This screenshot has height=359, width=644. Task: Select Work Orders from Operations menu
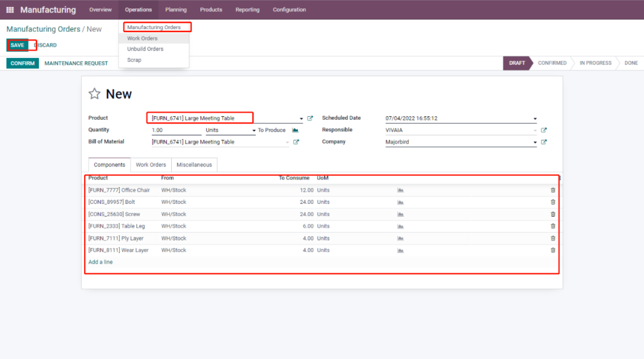pos(143,38)
